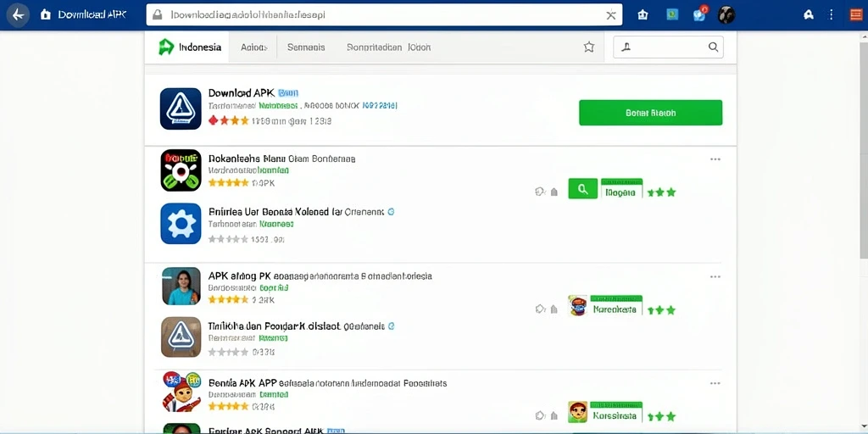The width and height of the screenshot is (868, 434).
Task: Click the blue badge next to Download APK
Action: coord(288,93)
